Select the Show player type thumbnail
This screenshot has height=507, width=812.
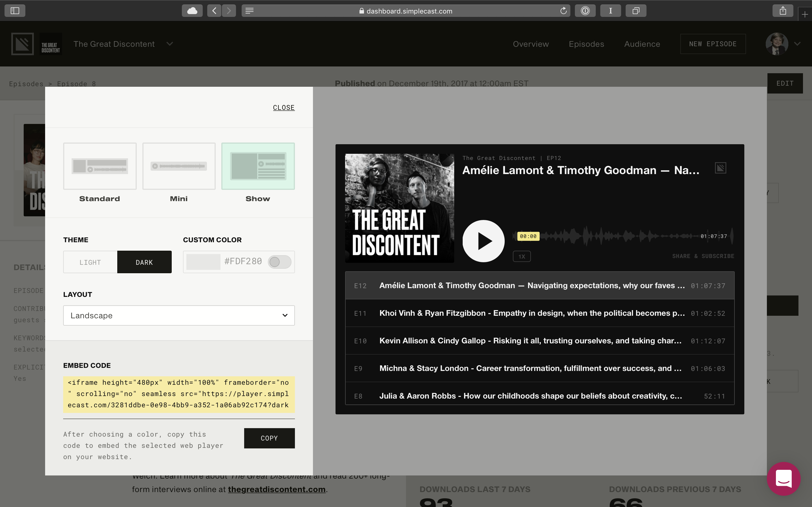click(258, 166)
